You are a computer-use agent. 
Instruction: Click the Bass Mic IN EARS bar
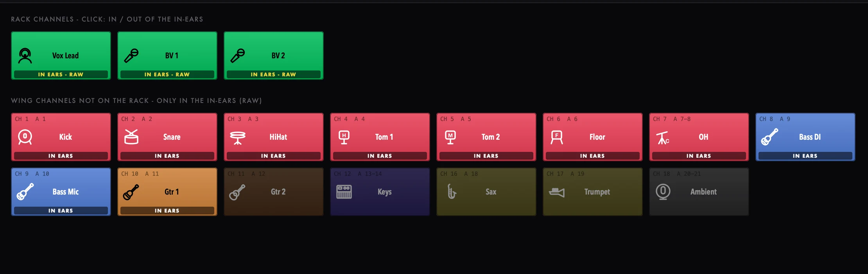point(61,211)
